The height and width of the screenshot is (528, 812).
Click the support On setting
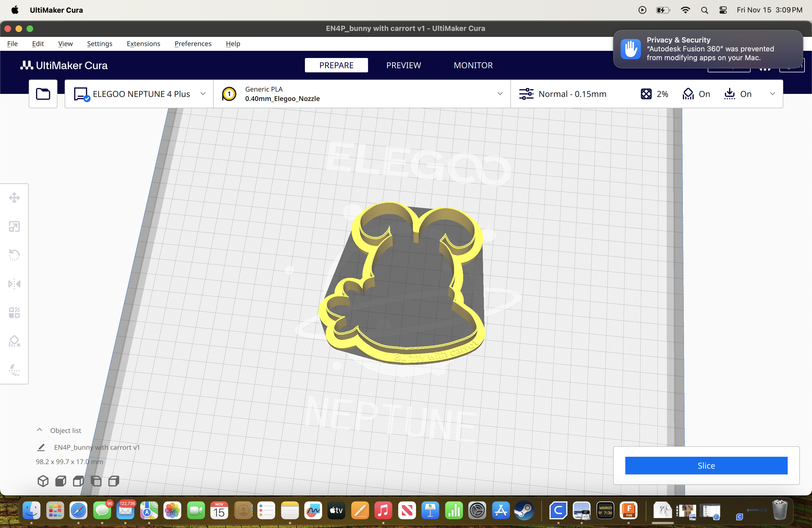(x=696, y=94)
